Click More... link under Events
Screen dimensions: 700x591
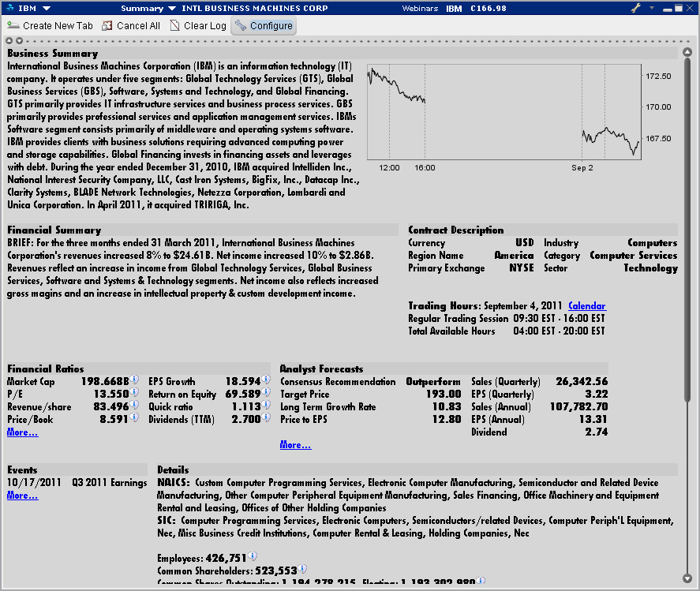(x=22, y=496)
